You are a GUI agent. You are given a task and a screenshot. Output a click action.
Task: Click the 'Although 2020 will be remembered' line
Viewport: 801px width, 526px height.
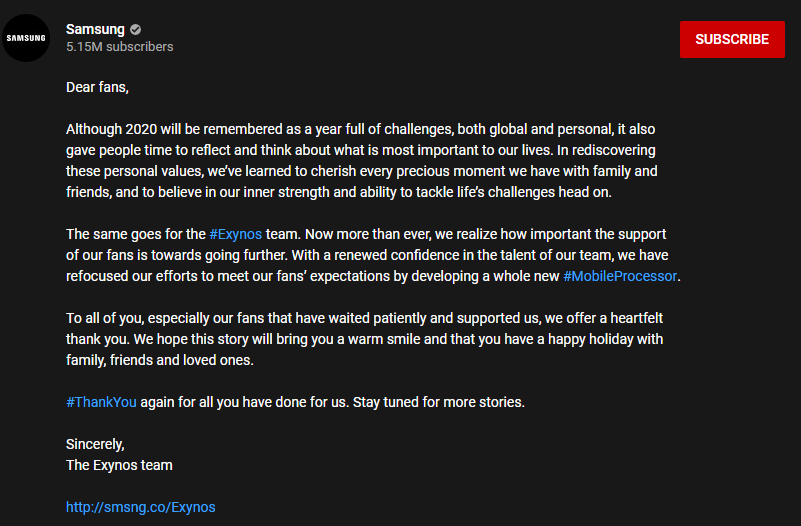[x=360, y=129]
